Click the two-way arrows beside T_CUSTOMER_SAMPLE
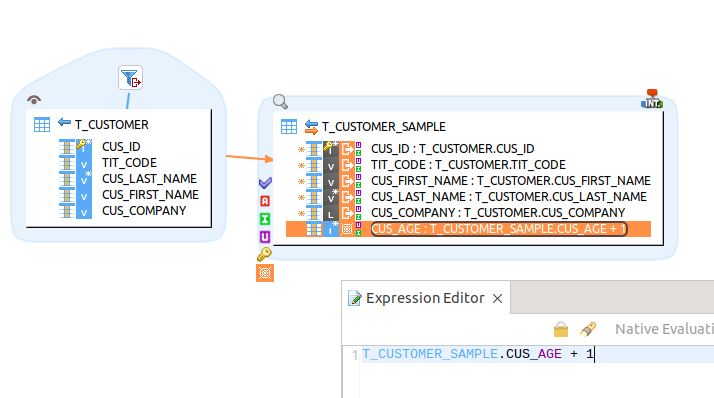 click(x=311, y=127)
